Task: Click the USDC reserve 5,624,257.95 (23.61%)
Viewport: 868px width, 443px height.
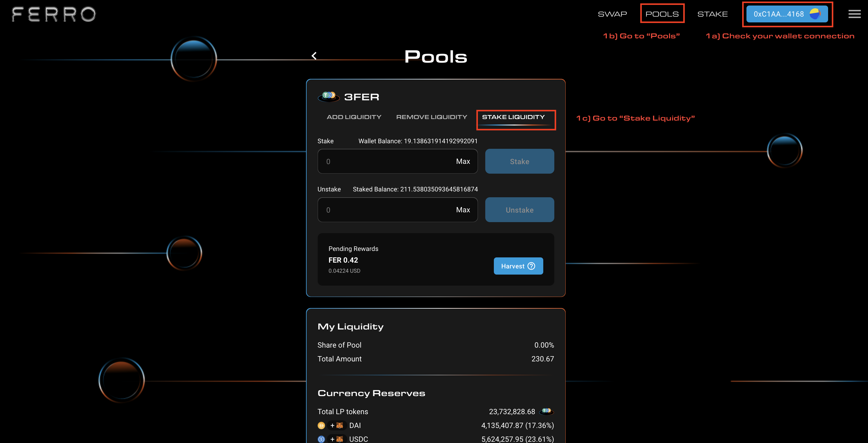Action: [x=517, y=439]
